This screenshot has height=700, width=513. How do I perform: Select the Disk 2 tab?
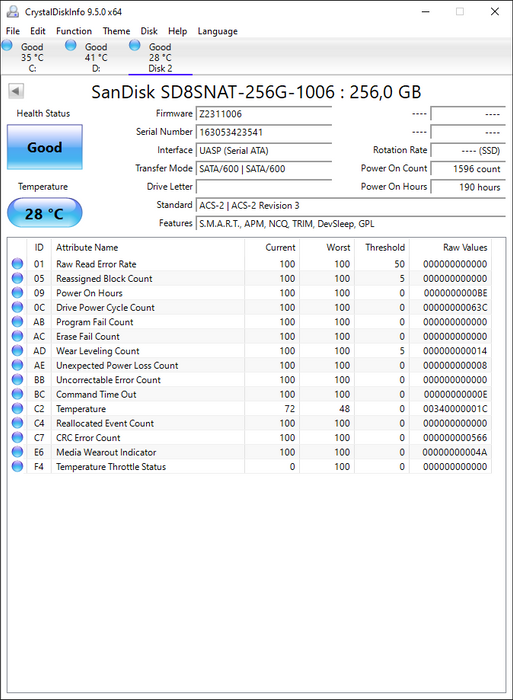(x=160, y=57)
